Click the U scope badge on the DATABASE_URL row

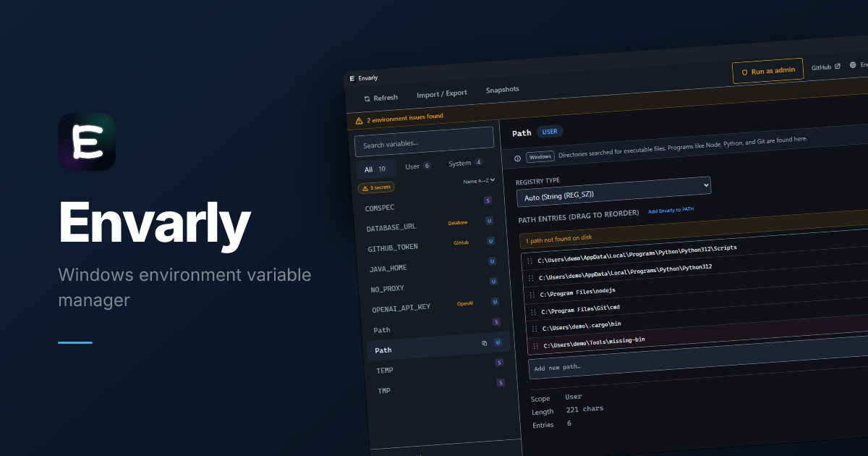point(489,221)
